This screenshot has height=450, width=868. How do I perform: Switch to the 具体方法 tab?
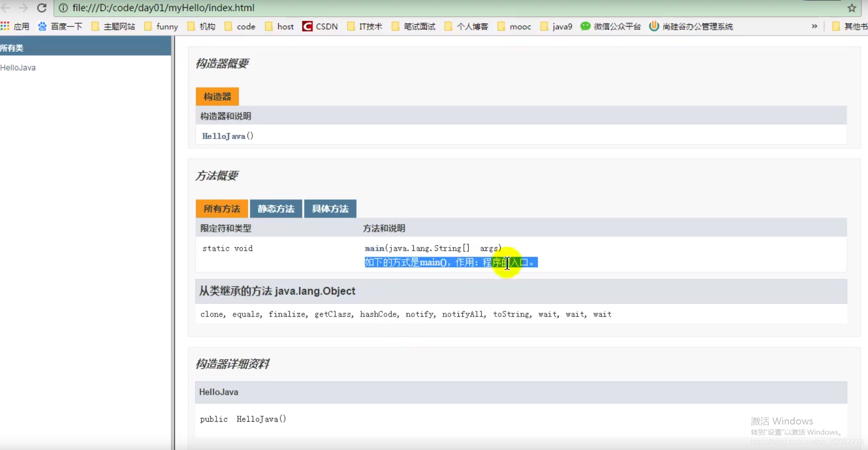[x=330, y=209]
